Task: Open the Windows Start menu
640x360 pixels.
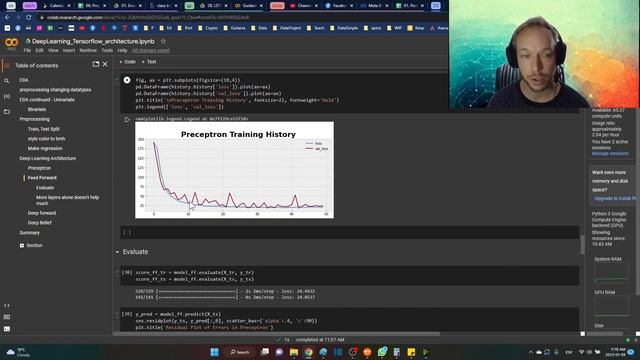Action: [x=214, y=352]
